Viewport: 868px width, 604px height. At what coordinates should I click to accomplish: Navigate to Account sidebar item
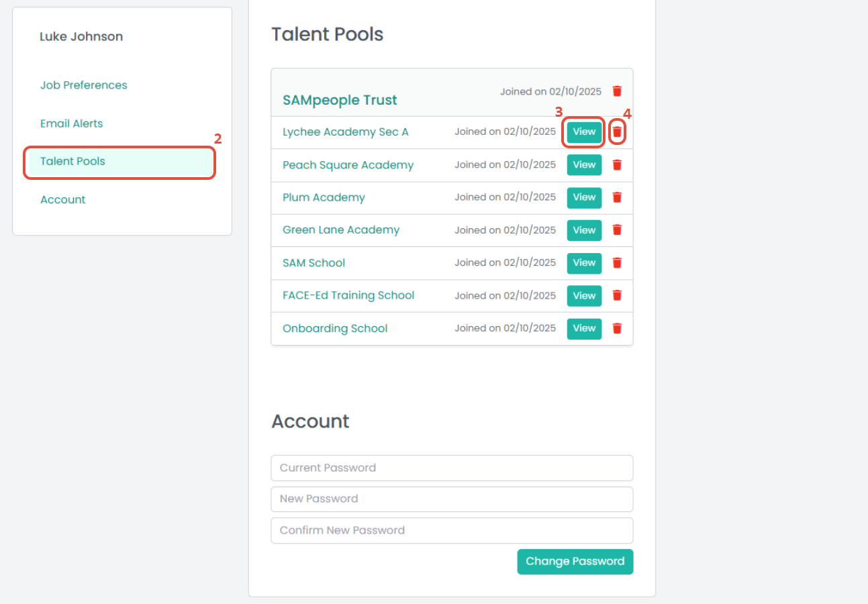click(63, 199)
